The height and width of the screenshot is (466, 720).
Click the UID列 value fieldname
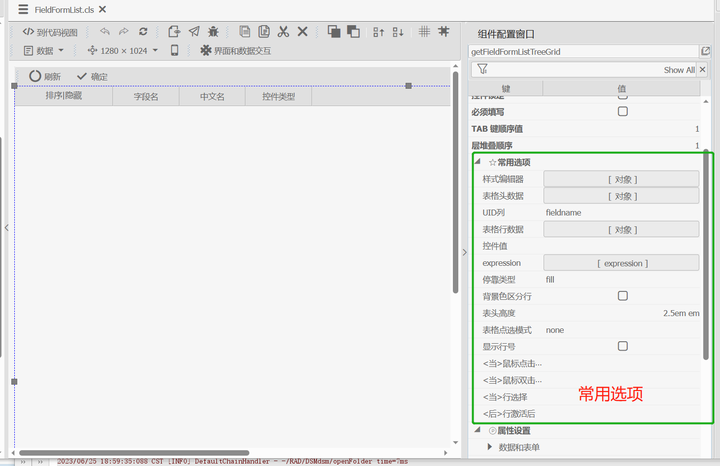pos(563,213)
